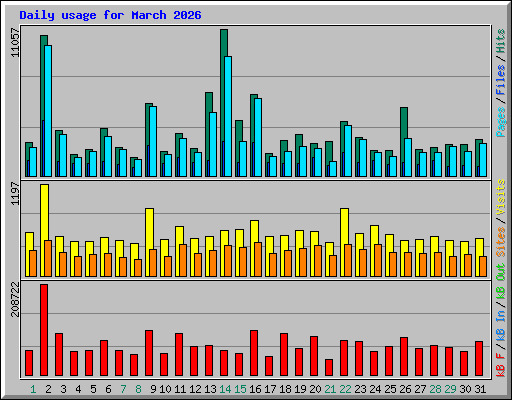The height and width of the screenshot is (400, 512).
Task: Click the "Files" legend label
Action: (x=500, y=80)
